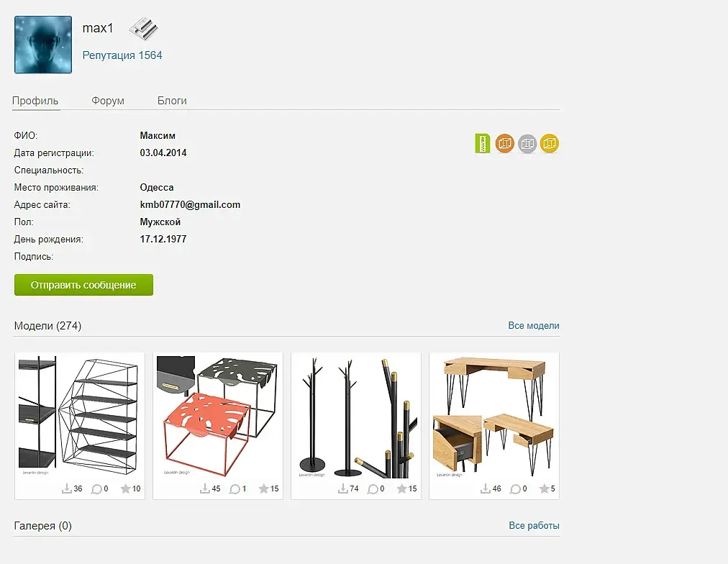The width and height of the screenshot is (728, 564).
Task: Click comment icon on shelving model card
Action: (x=96, y=488)
